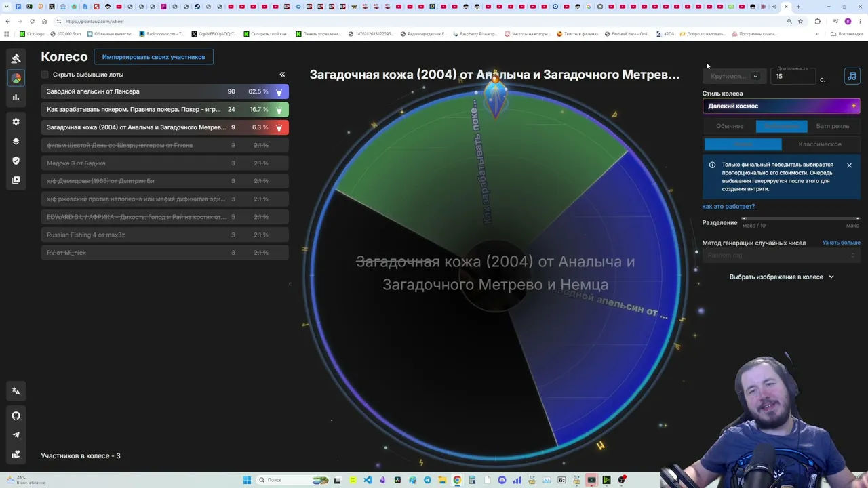Click the layers icon in the sidebar
Viewport: 868px width, 488px height.
point(16,142)
